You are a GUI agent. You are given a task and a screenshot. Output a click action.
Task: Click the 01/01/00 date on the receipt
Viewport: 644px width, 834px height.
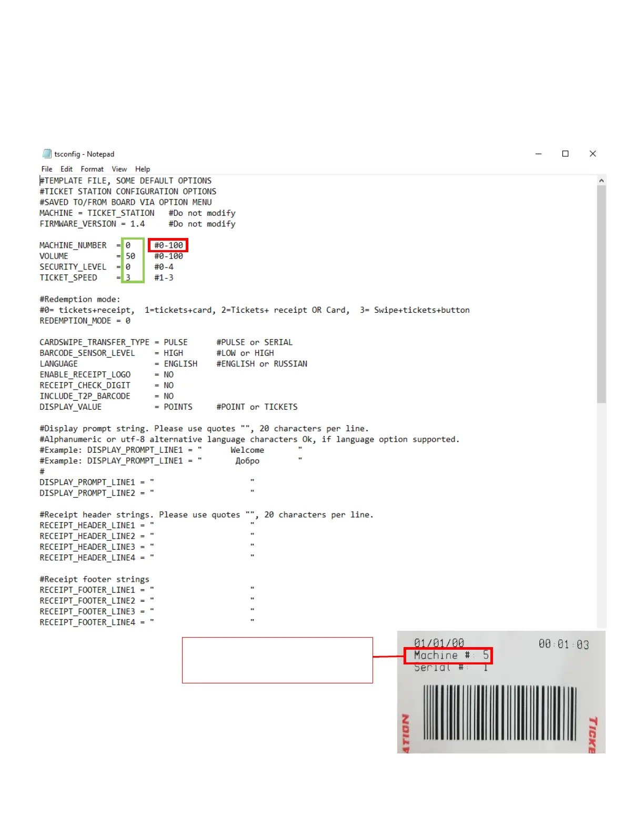click(439, 643)
